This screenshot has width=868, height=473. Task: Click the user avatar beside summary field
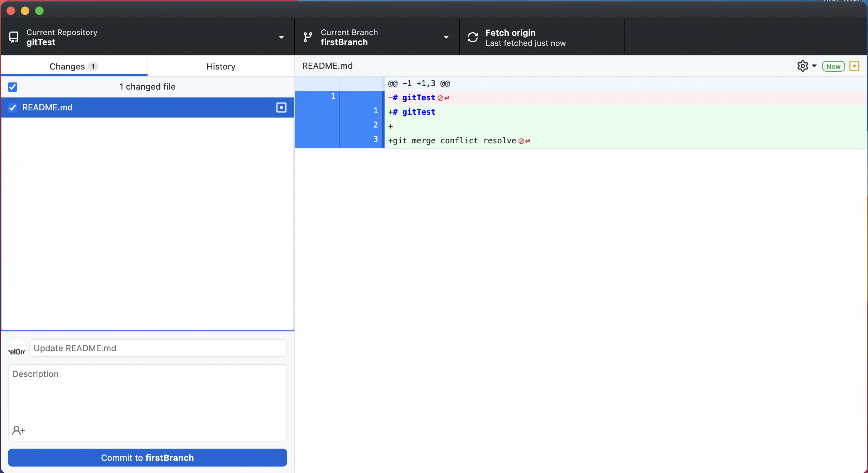(17, 348)
